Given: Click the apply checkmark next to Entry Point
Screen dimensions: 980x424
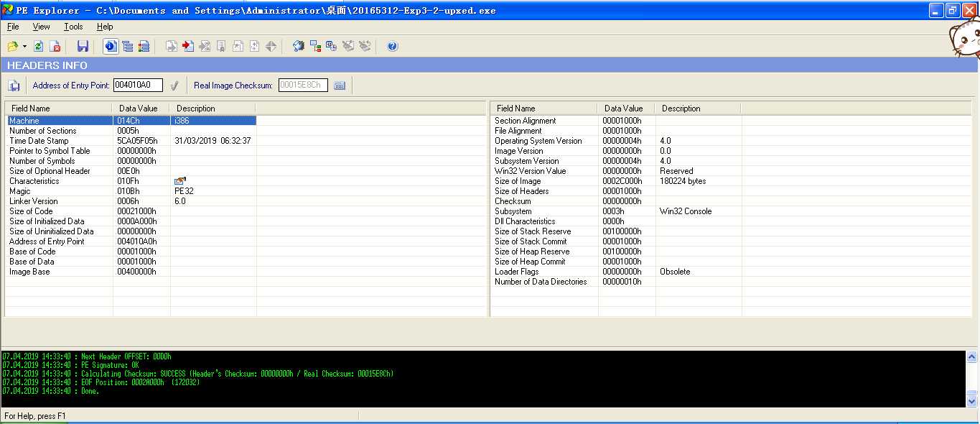Looking at the screenshot, I should (174, 86).
